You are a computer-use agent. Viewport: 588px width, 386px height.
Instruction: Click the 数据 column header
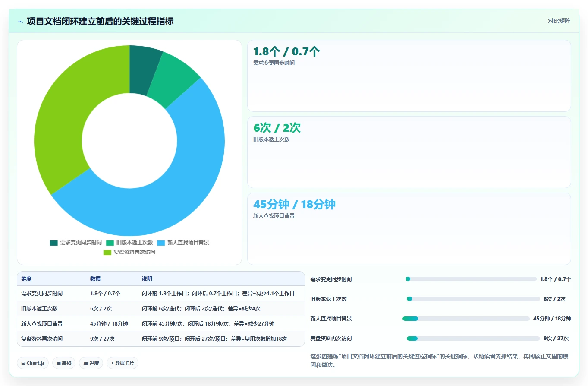tap(95, 279)
